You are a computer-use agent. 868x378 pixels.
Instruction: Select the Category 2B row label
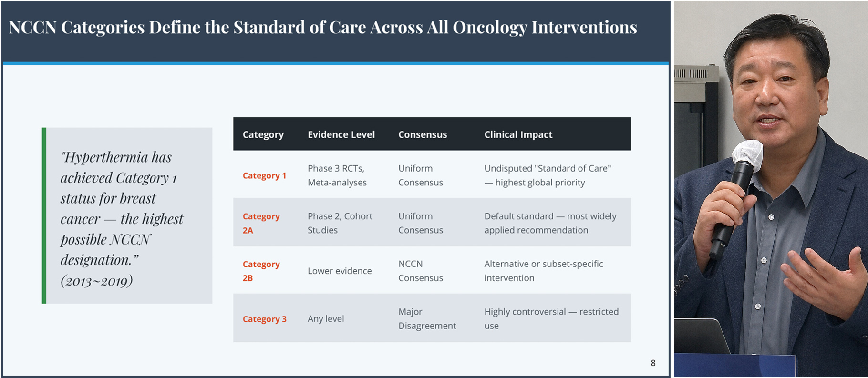tap(261, 271)
